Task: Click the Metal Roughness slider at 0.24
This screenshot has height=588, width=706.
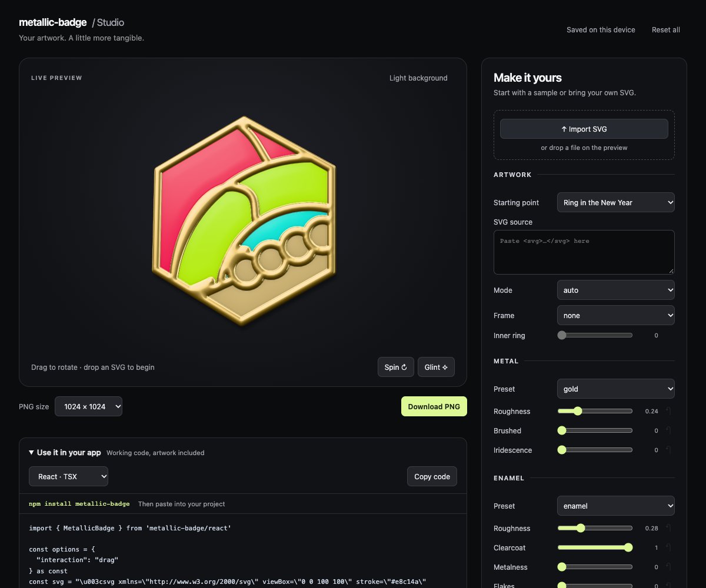Action: (595, 411)
